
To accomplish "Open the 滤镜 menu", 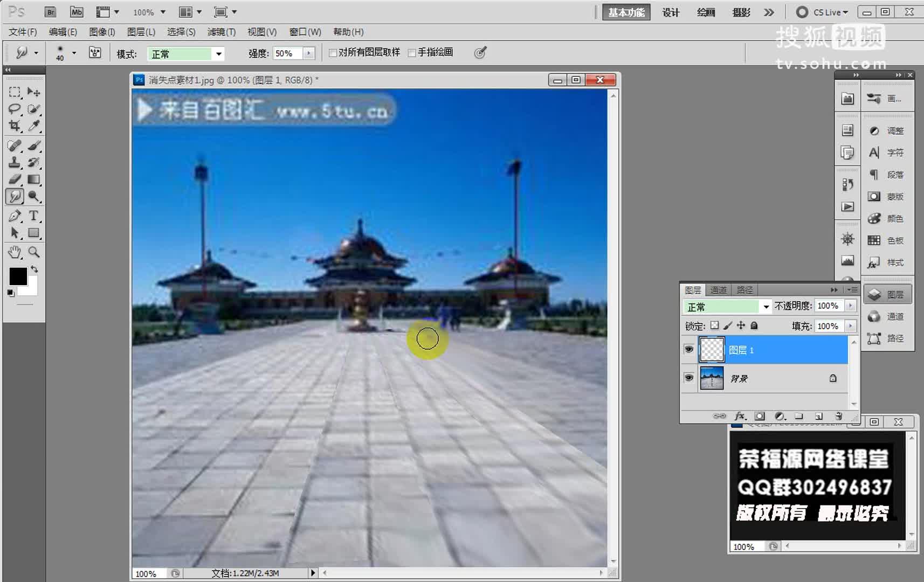I will pyautogui.click(x=220, y=32).
